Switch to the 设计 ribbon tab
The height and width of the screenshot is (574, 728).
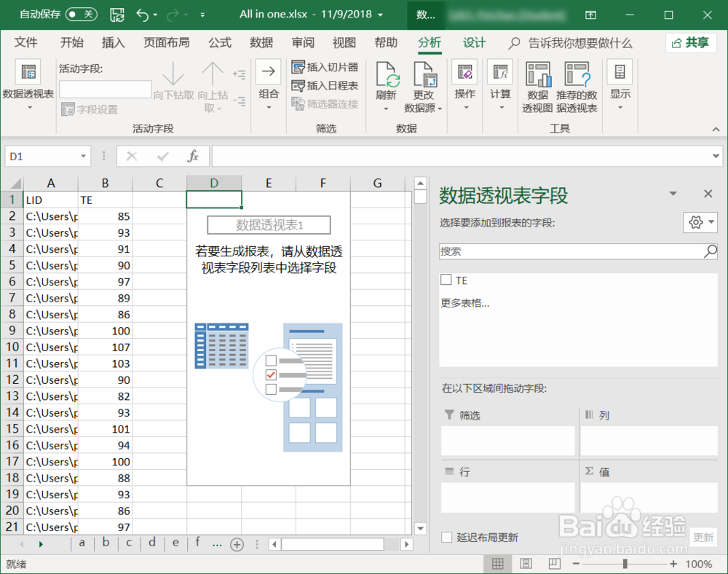(474, 43)
